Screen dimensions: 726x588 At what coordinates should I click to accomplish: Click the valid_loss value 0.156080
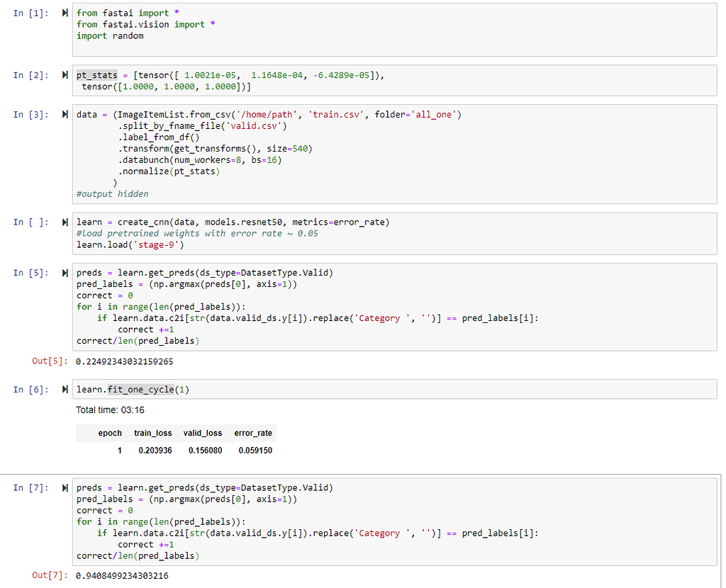pos(206,449)
